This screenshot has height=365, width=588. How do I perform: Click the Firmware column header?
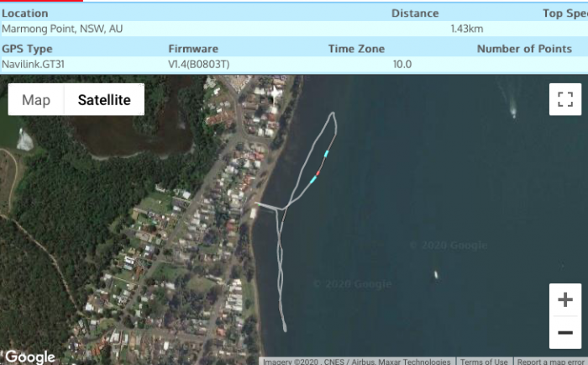[193, 49]
